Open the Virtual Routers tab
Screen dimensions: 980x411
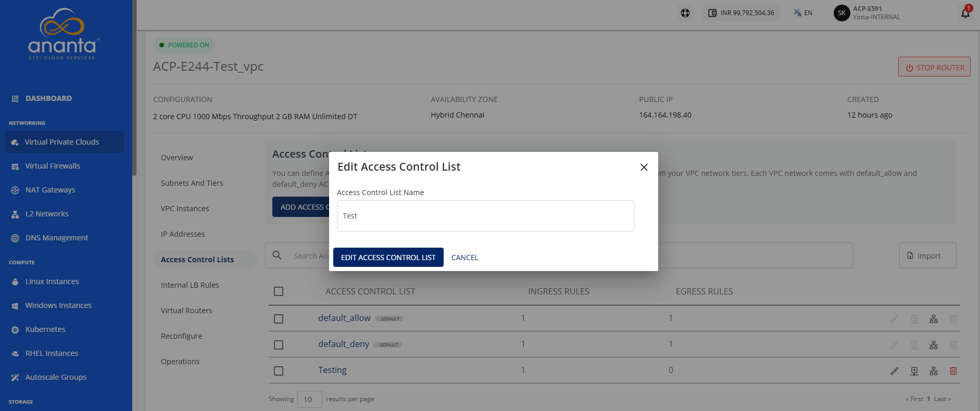coord(186,311)
